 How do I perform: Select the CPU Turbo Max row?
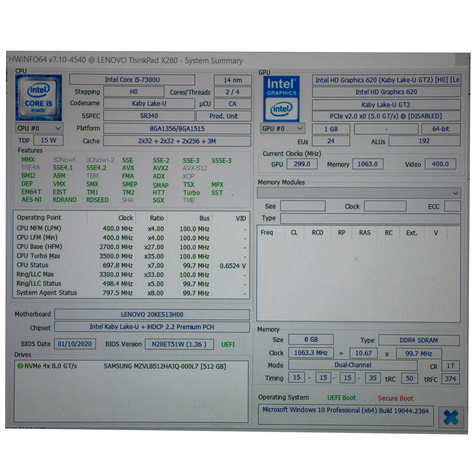[x=131, y=256]
